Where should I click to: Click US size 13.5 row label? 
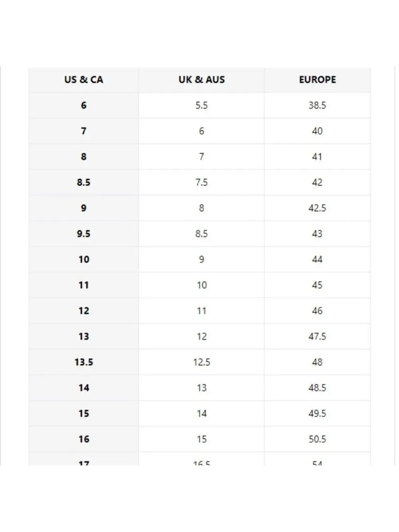coord(83,362)
